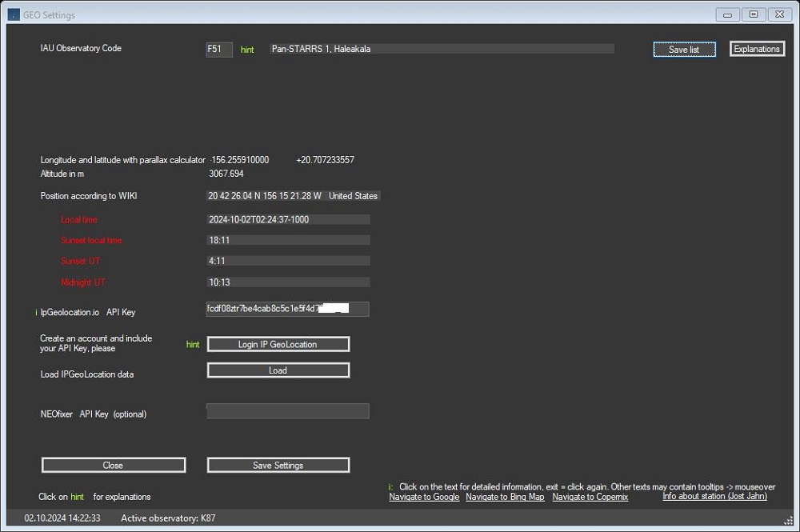Click the Local time label for details
800x532 pixels.
(78, 219)
